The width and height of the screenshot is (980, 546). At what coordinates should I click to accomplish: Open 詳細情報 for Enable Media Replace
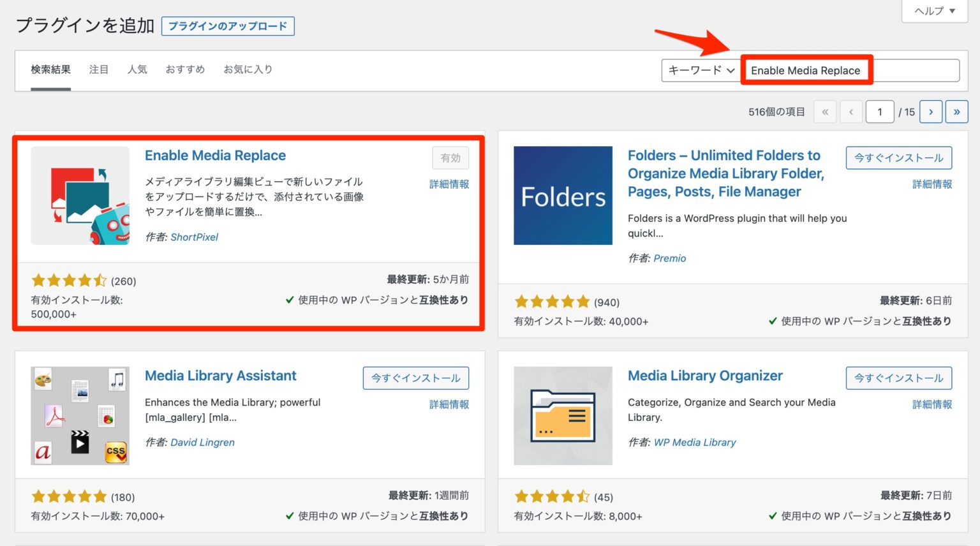449,184
